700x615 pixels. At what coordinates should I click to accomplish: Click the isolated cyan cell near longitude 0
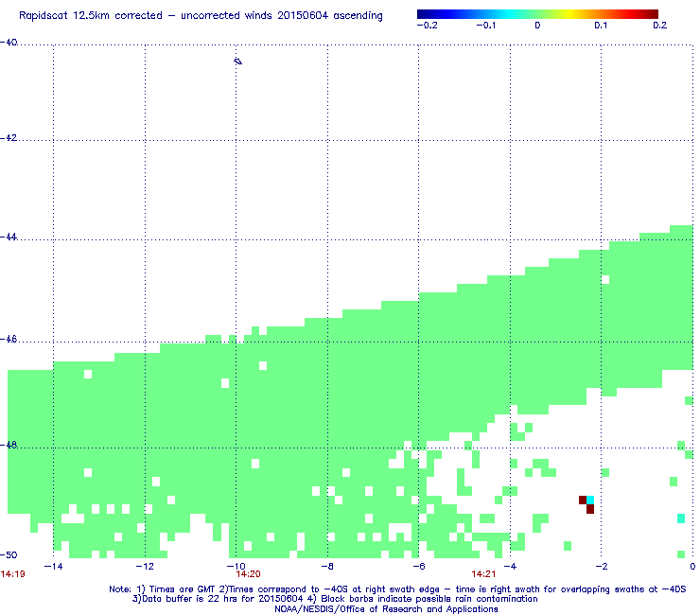click(681, 518)
